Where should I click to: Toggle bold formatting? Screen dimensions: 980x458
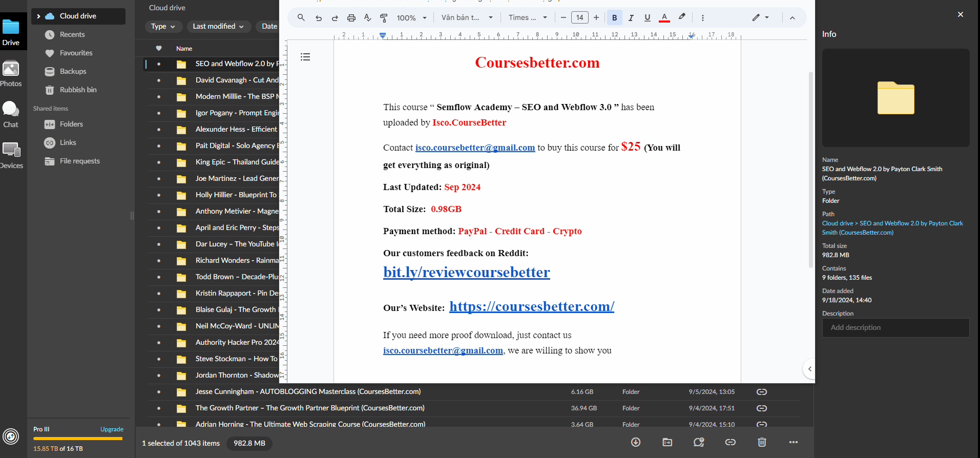(x=614, y=18)
